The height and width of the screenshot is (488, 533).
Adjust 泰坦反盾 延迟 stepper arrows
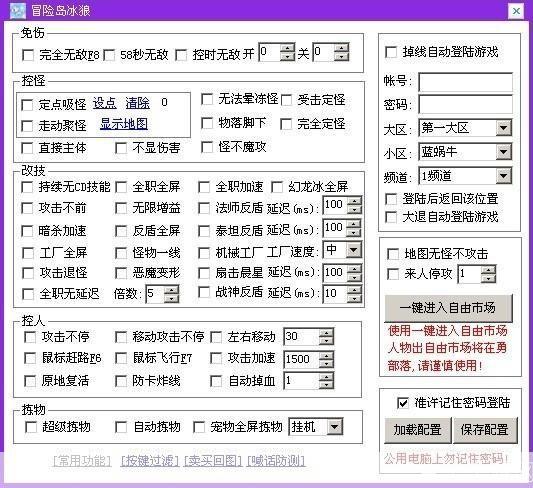354,228
